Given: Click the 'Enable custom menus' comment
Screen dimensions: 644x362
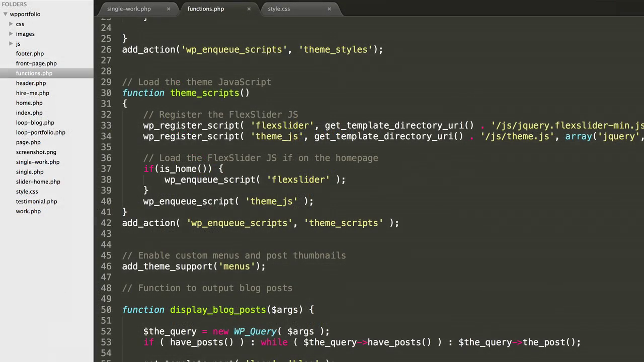Looking at the screenshot, I should point(234,255).
